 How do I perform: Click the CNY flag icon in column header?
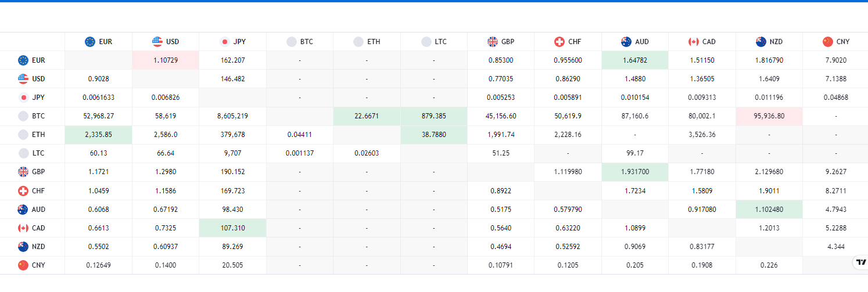828,42
